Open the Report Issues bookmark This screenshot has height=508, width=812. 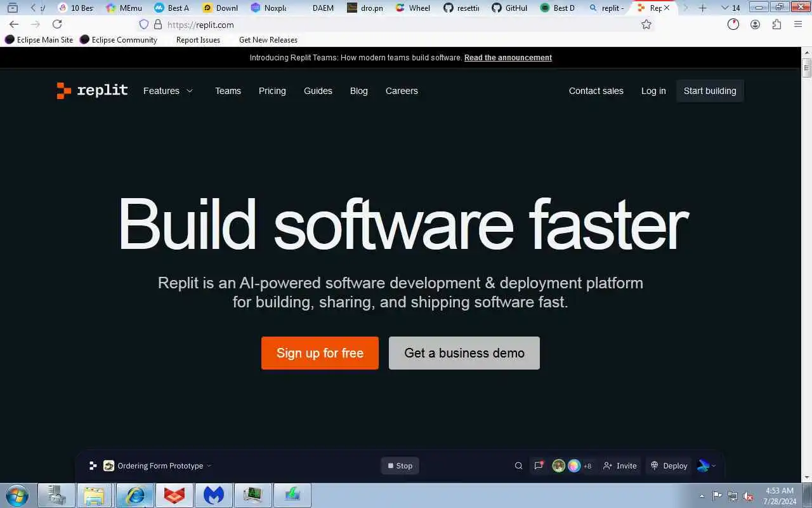(198, 39)
